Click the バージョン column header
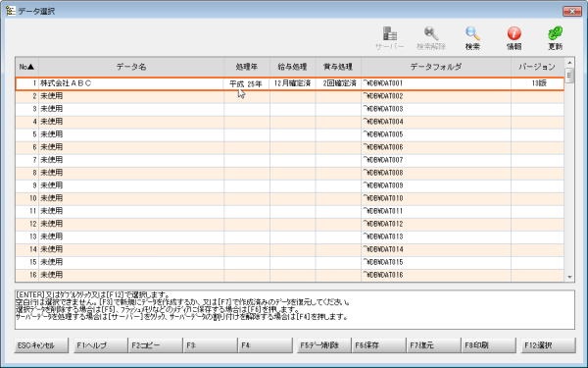 tap(537, 67)
